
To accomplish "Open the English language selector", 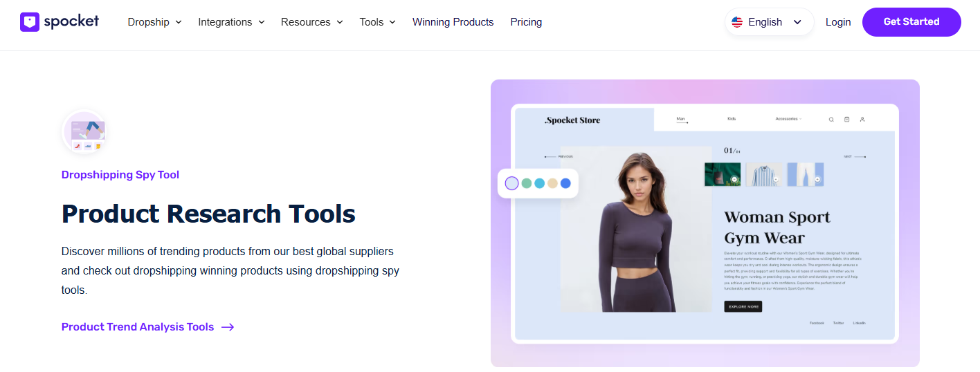I will click(x=769, y=22).
